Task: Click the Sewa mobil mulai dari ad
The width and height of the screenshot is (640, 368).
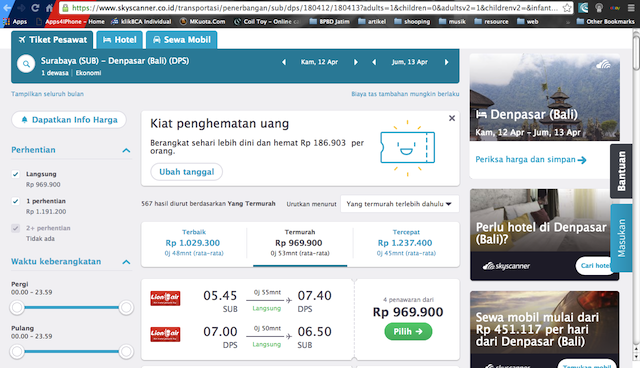Action: tap(544, 329)
